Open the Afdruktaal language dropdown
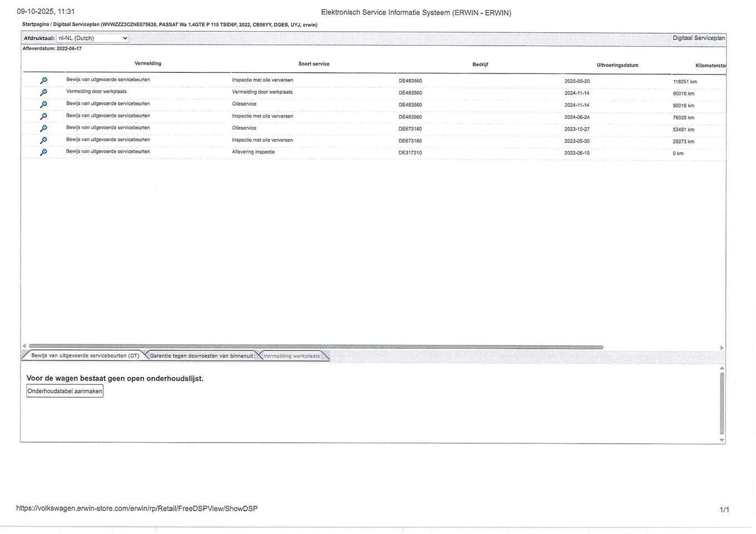This screenshot has height=534, width=756. point(92,38)
